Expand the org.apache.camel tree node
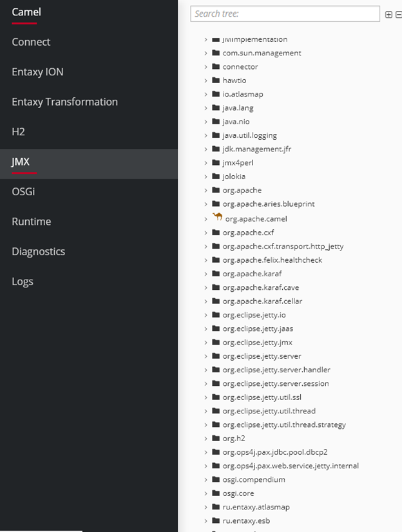 click(x=206, y=219)
